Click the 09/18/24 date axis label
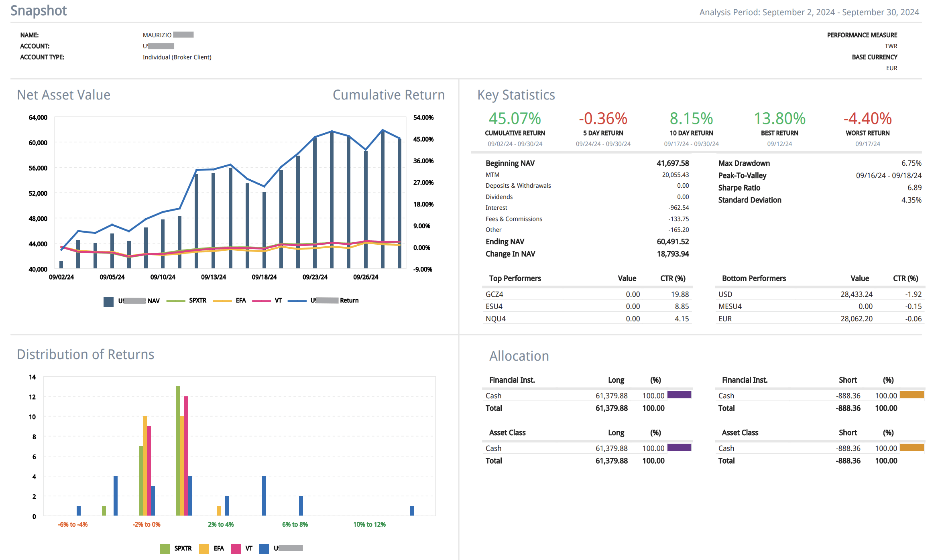 point(264,277)
